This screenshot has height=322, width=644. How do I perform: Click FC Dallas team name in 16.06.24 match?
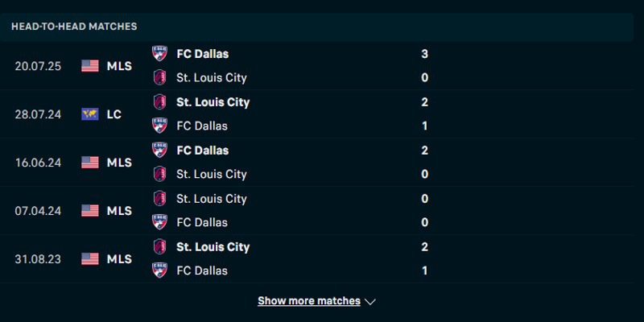[x=202, y=151]
